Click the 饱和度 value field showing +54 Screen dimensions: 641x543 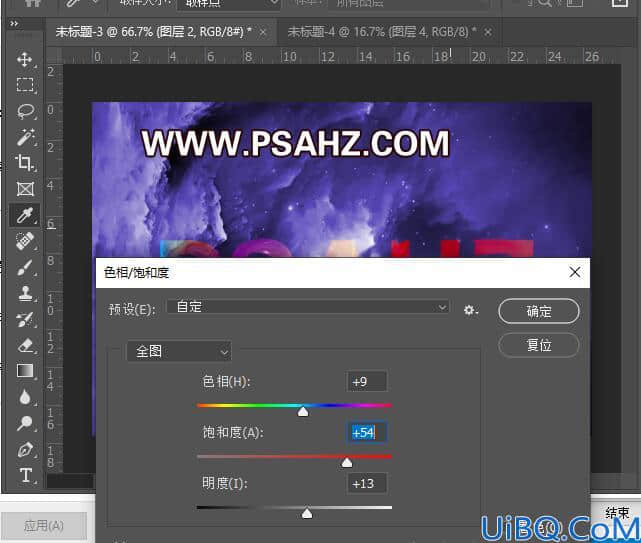[x=367, y=433]
